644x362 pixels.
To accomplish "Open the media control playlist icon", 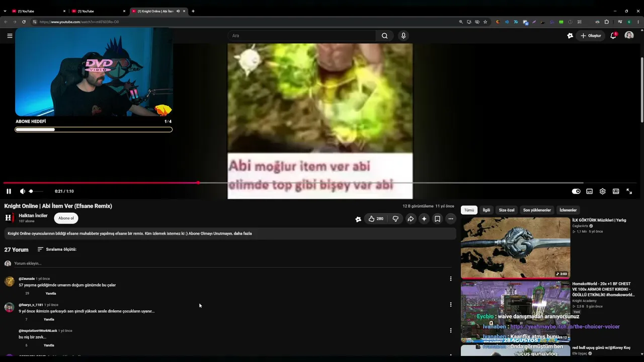I will [x=620, y=22].
